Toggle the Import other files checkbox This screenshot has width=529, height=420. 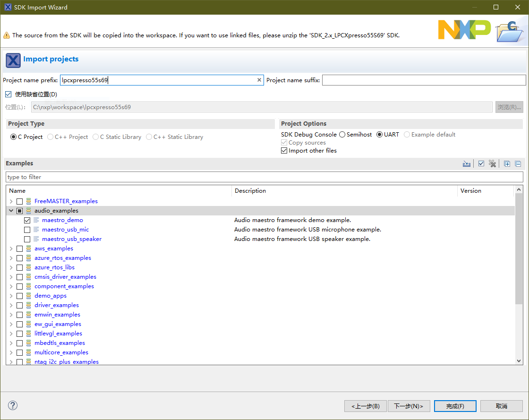[x=284, y=150]
